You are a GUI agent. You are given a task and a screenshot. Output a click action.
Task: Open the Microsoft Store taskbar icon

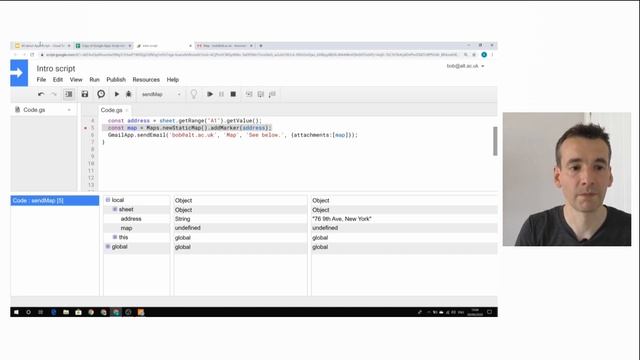[78, 312]
